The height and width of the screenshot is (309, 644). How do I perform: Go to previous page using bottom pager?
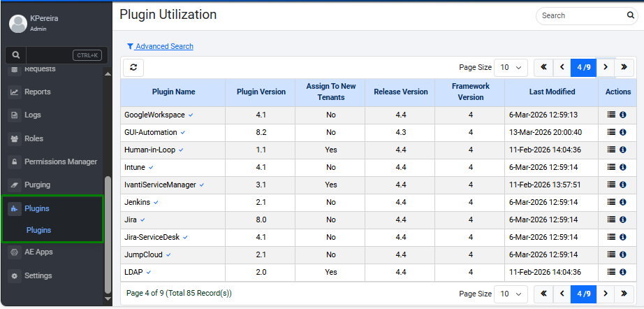click(x=562, y=294)
